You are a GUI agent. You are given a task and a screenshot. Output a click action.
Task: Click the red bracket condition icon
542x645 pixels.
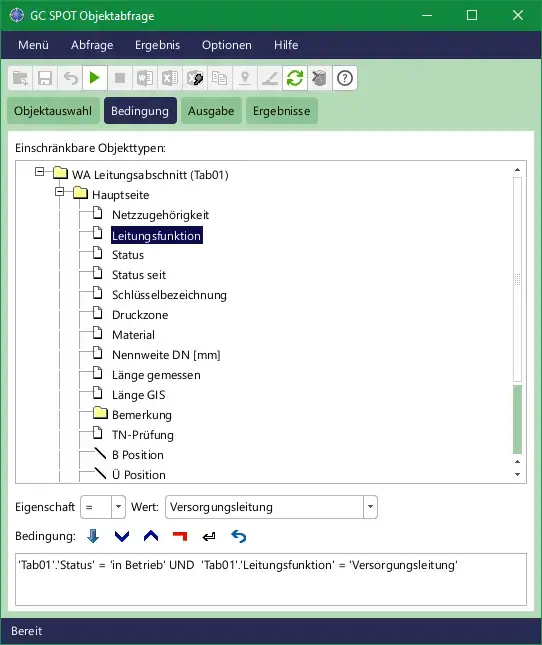(180, 536)
